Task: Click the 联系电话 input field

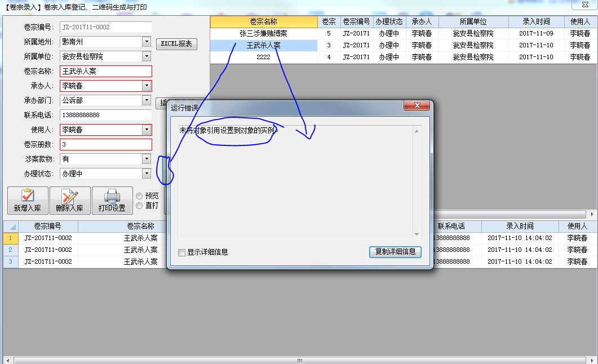Action: point(105,115)
